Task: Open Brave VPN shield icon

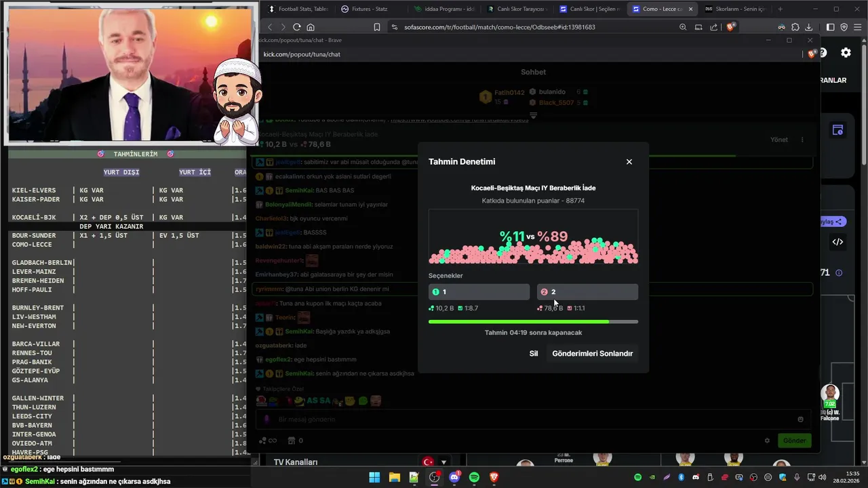Action: coord(844,27)
